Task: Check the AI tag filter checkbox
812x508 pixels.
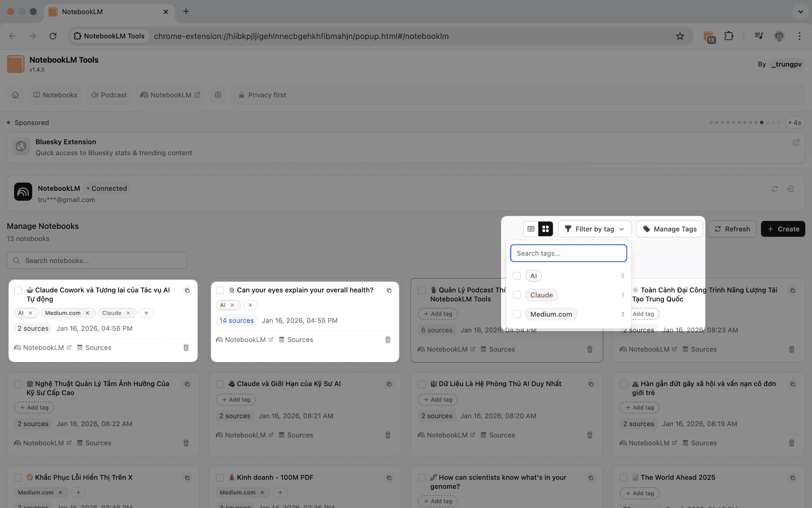Action: (x=516, y=276)
